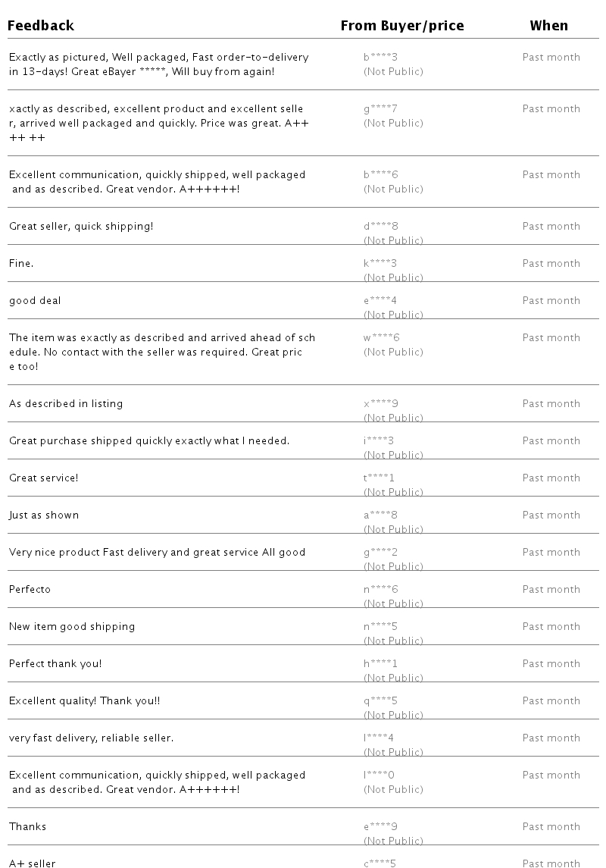Image resolution: width=606 pixels, height=868 pixels.
Task: Click buyer d****8
Action: pyautogui.click(x=380, y=226)
